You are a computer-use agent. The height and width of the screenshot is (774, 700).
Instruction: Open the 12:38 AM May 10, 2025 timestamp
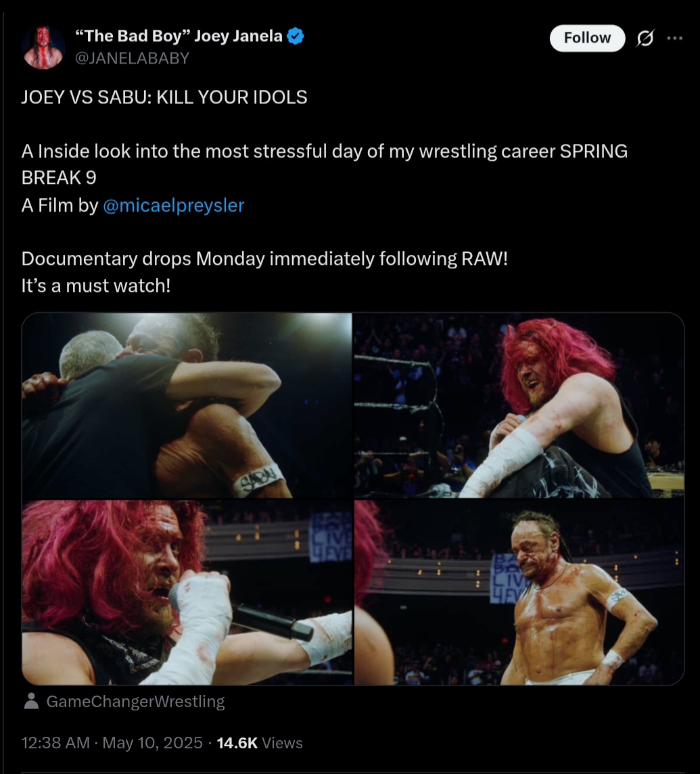pyautogui.click(x=112, y=743)
